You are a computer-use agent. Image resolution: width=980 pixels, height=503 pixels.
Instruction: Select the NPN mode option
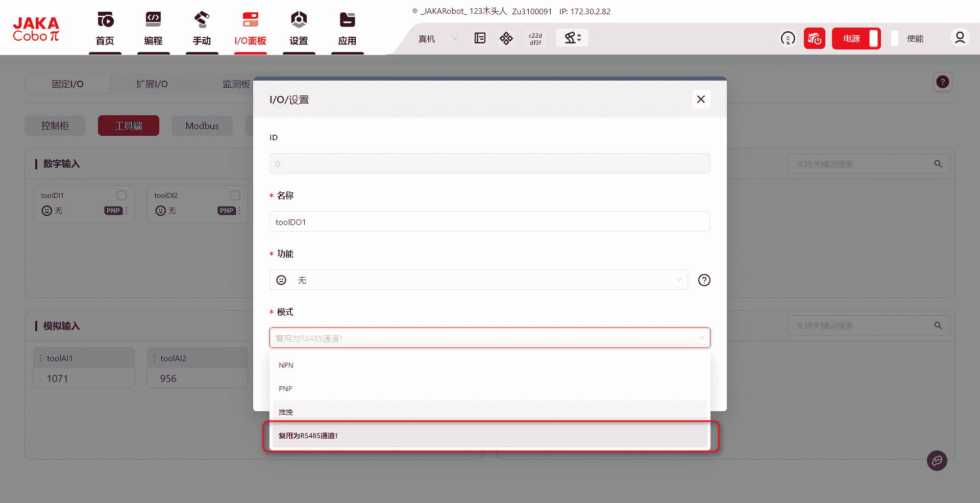286,365
